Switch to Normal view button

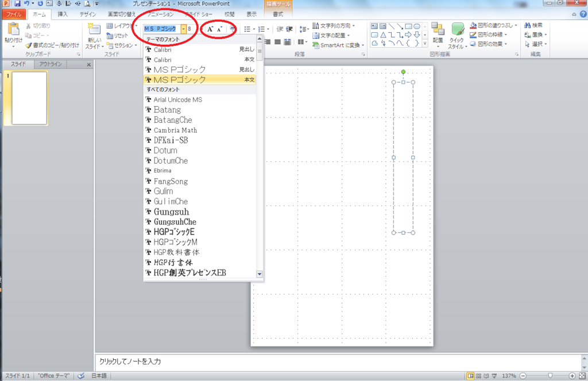coord(470,375)
